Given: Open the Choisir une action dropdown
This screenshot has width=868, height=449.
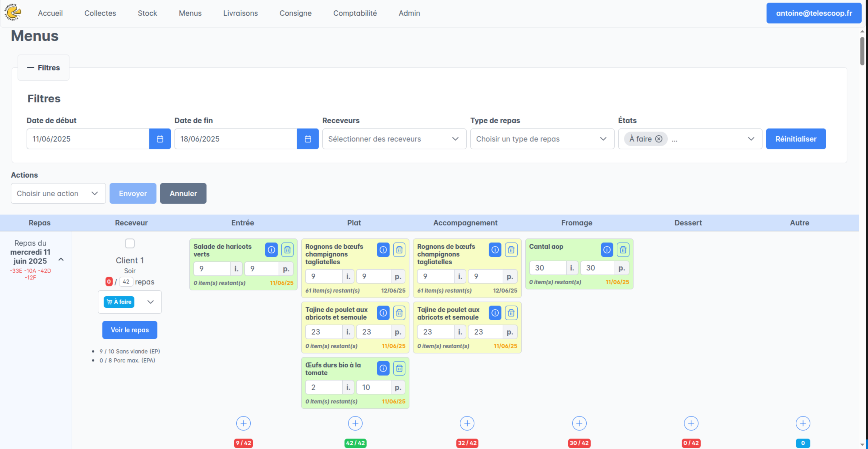Looking at the screenshot, I should pos(58,193).
